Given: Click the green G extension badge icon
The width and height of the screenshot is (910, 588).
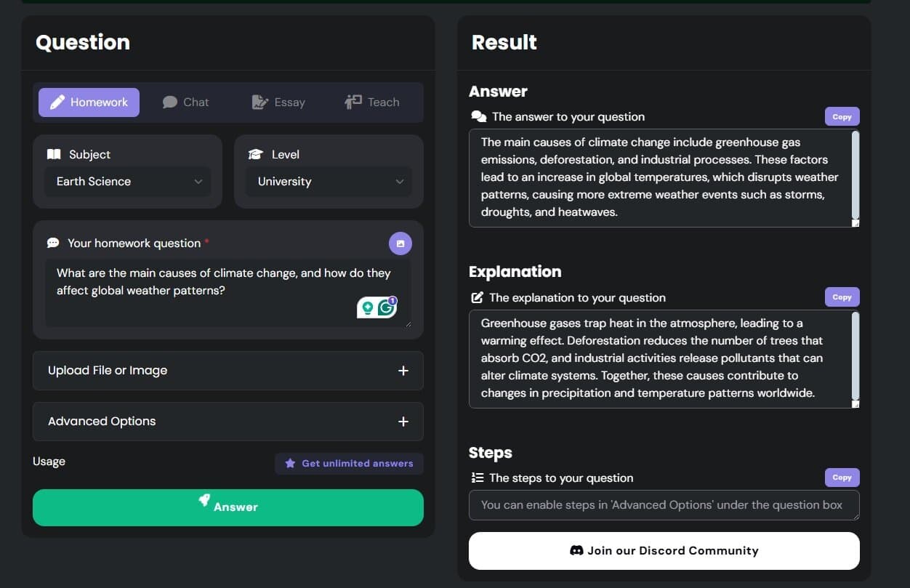Looking at the screenshot, I should pyautogui.click(x=385, y=307).
